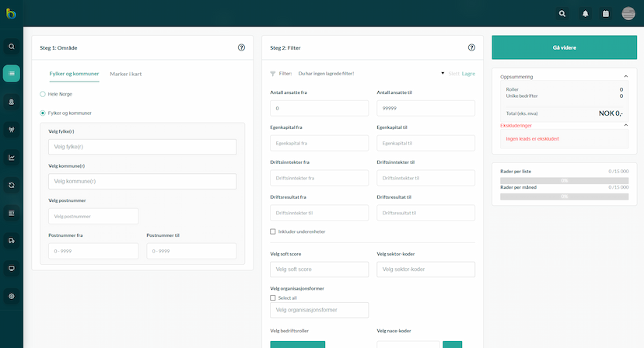This screenshot has width=644, height=348.
Task: Focus Antall ansatte til field
Action: [426, 108]
